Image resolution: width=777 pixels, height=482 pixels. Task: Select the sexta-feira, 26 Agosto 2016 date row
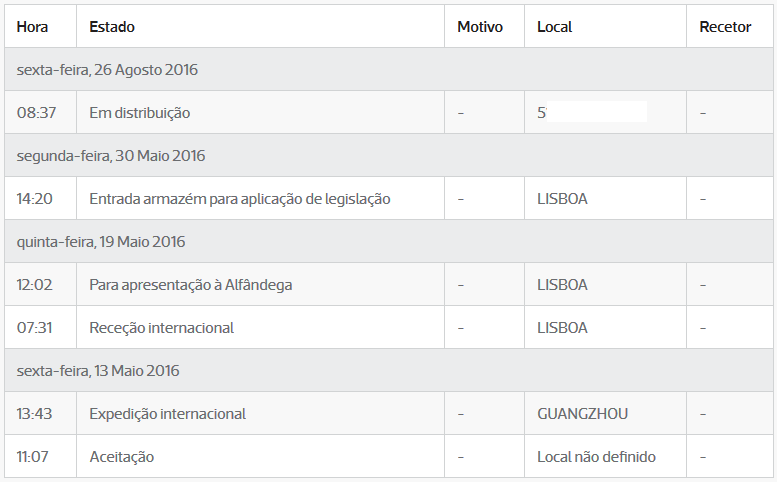pyautogui.click(x=389, y=69)
